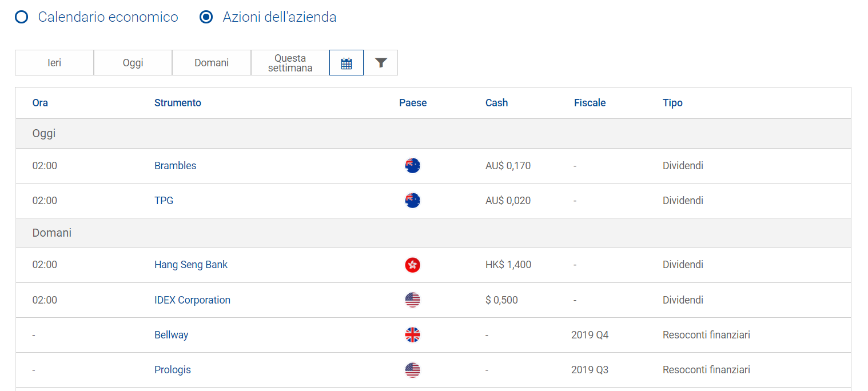The width and height of the screenshot is (868, 391).
Task: Click 2019 Q4 fiscal value
Action: click(x=590, y=335)
